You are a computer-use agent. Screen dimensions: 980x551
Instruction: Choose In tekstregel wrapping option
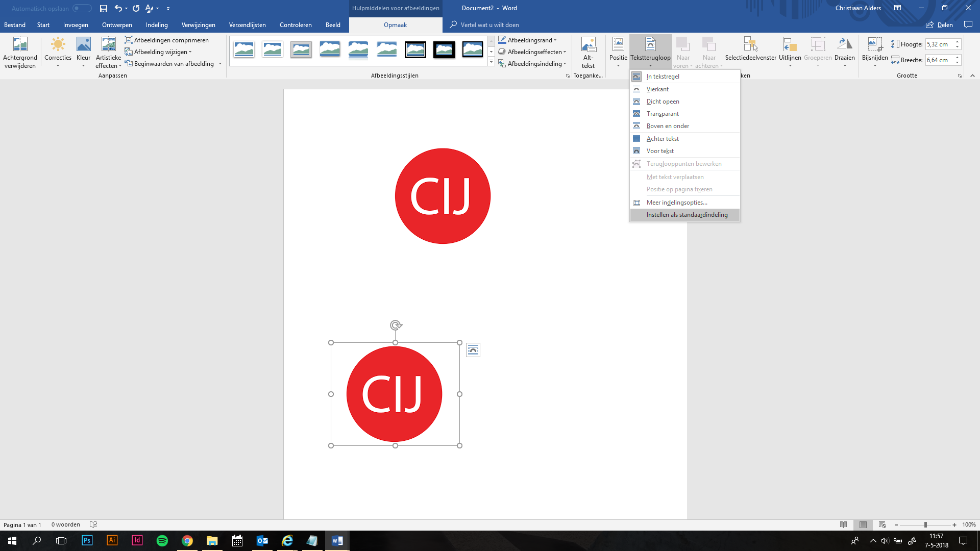click(x=663, y=77)
